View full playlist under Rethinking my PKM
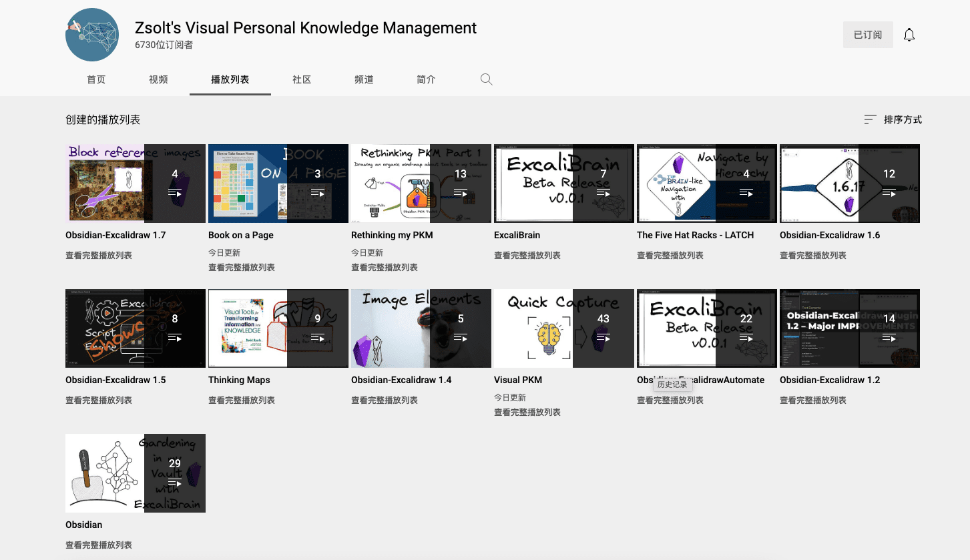 385,267
